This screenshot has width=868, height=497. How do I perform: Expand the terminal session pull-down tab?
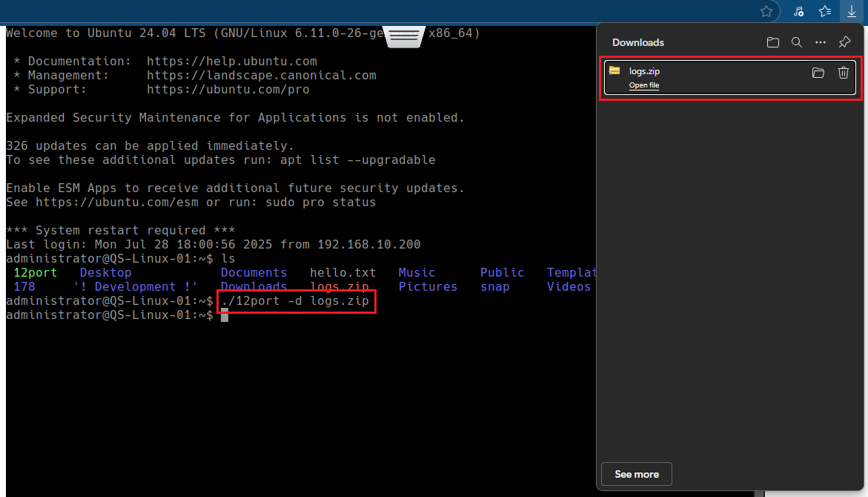click(405, 37)
